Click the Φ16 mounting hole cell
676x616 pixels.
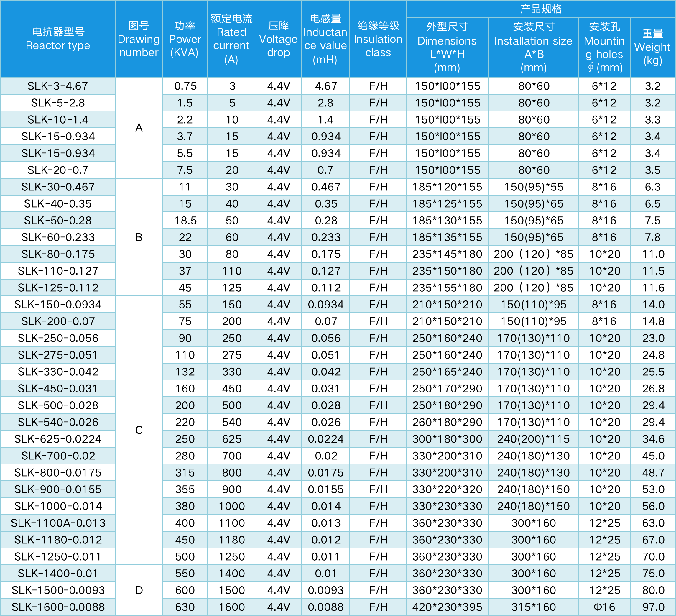tap(604, 607)
